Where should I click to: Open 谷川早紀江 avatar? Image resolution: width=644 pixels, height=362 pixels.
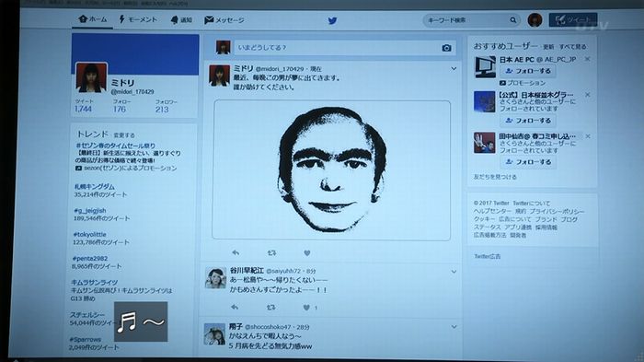tap(215, 278)
